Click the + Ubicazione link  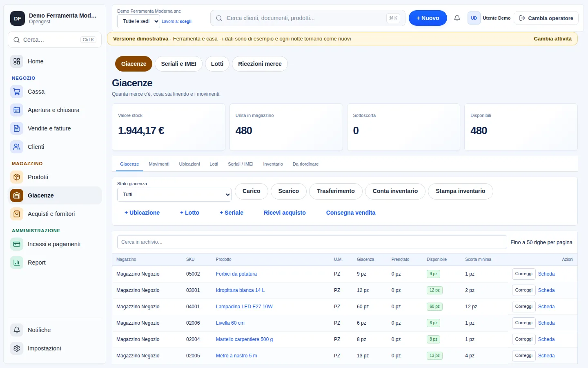tap(142, 213)
